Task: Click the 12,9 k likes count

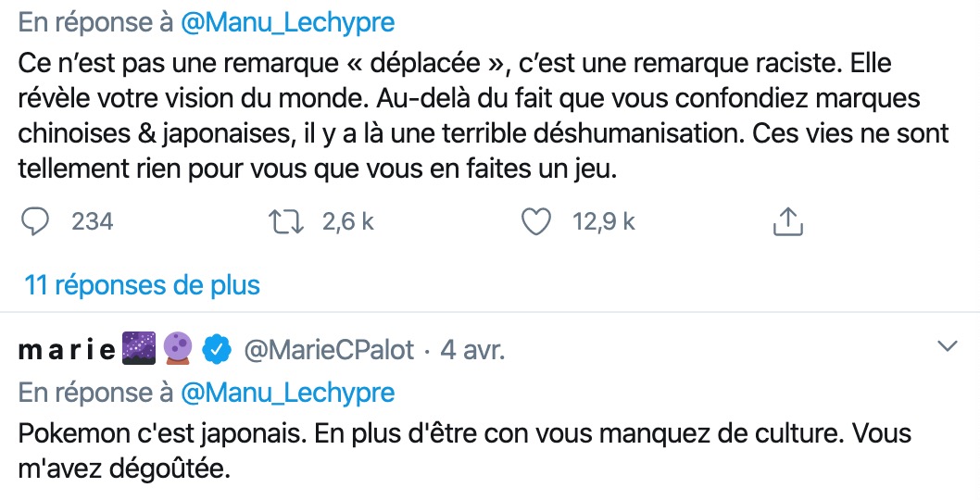Action: coord(604,221)
